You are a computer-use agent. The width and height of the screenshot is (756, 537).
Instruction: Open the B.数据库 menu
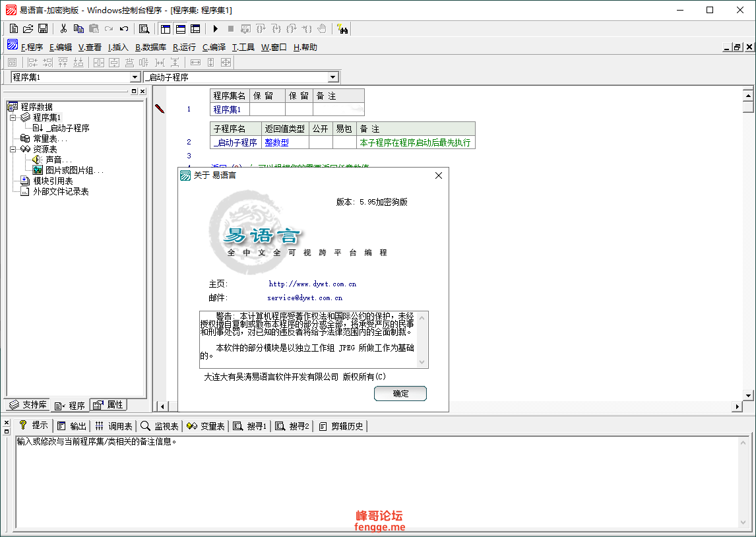pos(150,47)
